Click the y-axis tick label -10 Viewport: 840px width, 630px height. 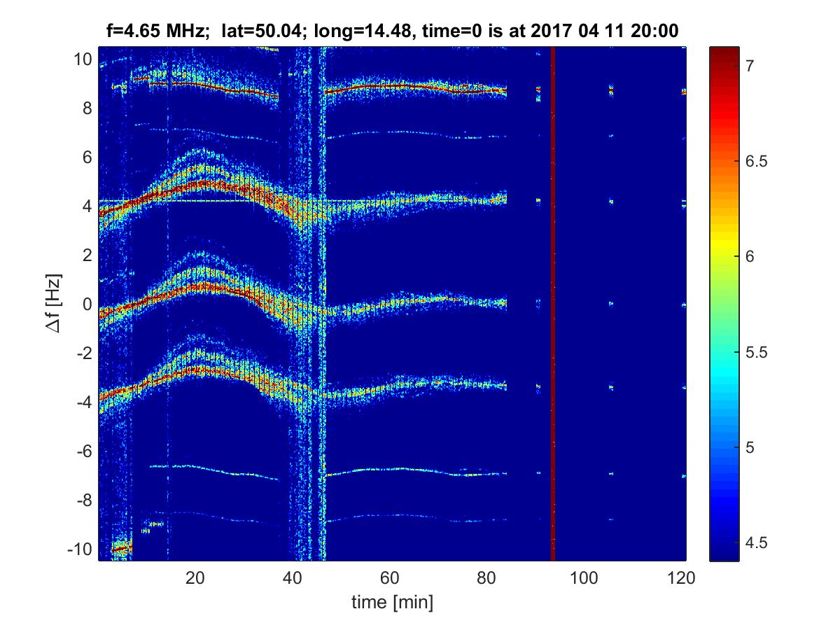78,549
